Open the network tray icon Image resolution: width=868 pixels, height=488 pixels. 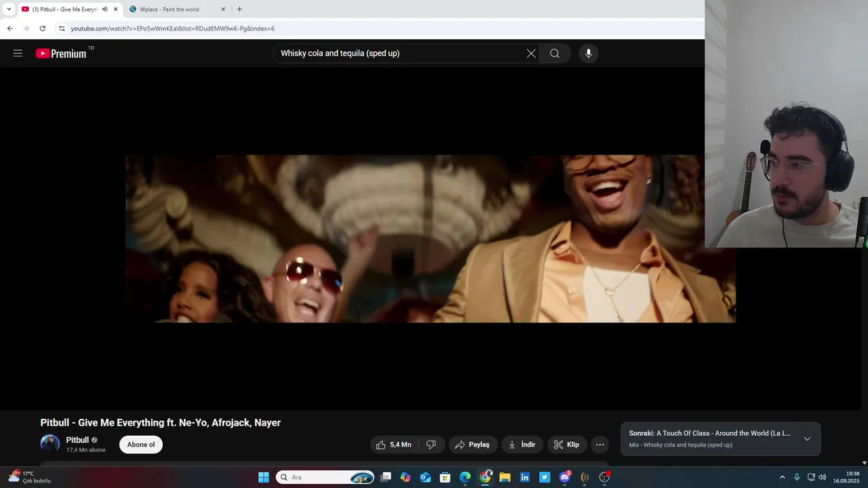tap(811, 477)
